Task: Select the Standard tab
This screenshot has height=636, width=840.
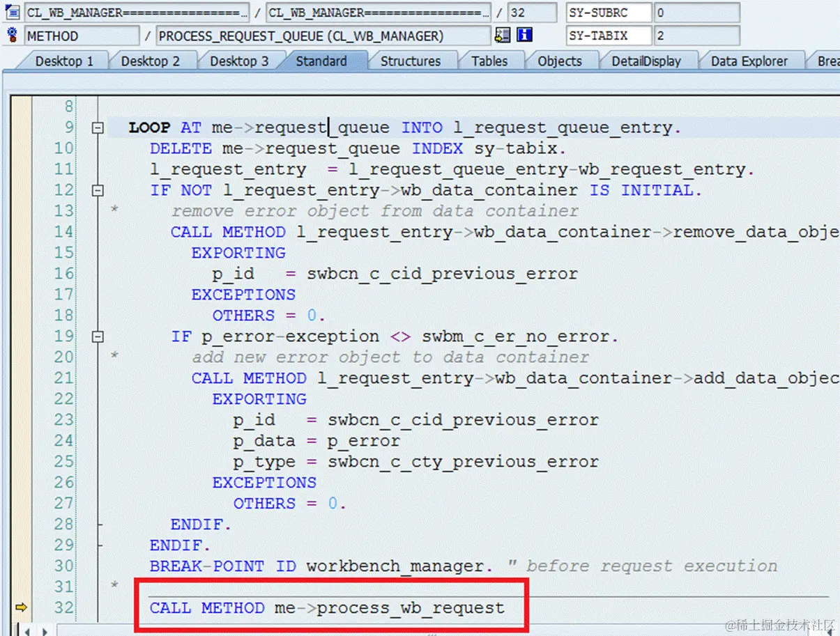Action: (x=321, y=61)
